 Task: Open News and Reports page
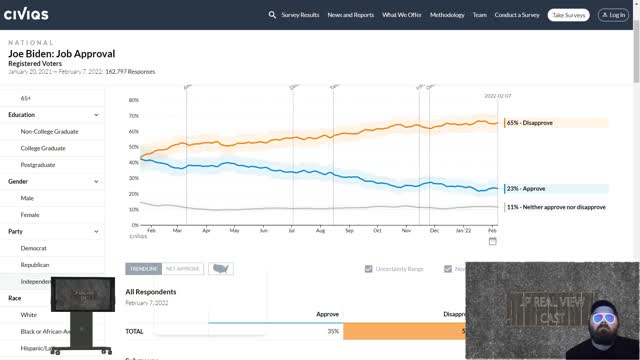351,15
